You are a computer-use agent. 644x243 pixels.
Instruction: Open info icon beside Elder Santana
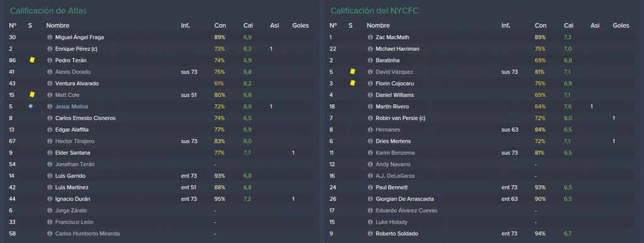pyautogui.click(x=50, y=153)
